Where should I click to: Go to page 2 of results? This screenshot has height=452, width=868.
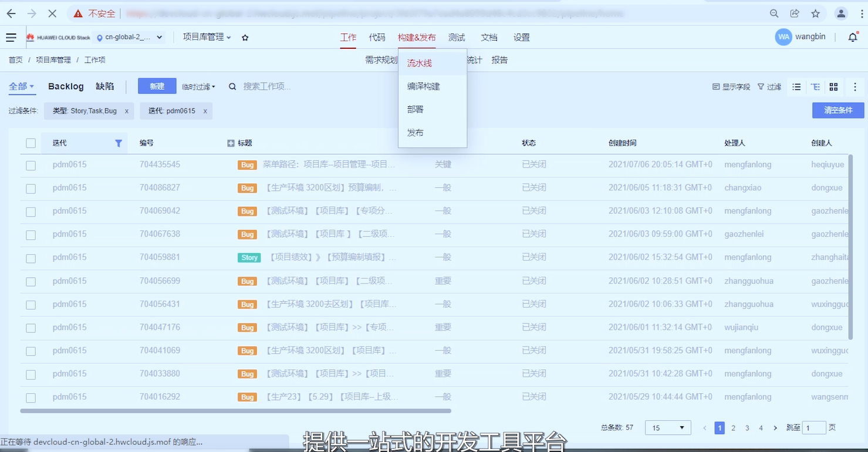[x=733, y=428]
